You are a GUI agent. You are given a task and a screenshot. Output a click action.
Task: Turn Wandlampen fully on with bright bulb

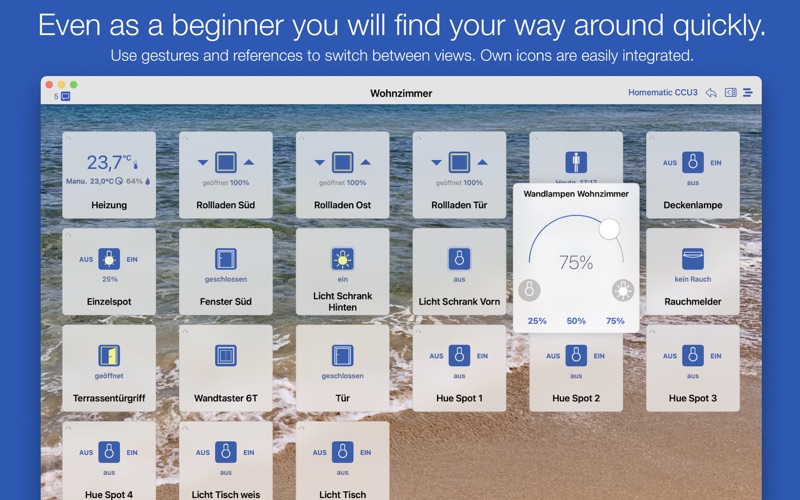coord(622,290)
